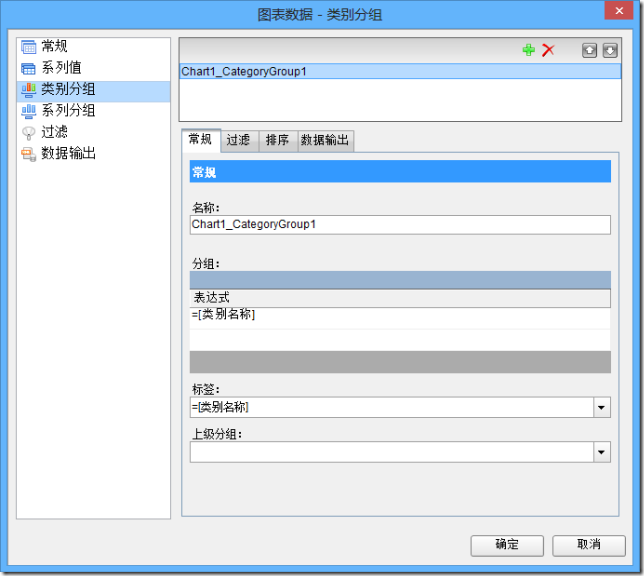This screenshot has height=576, width=644.
Task: Close the 图表数据 dialog window
Action: [619, 11]
